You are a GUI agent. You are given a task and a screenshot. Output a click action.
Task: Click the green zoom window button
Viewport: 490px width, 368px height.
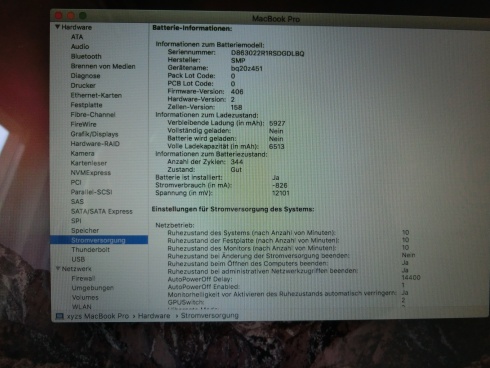point(83,15)
